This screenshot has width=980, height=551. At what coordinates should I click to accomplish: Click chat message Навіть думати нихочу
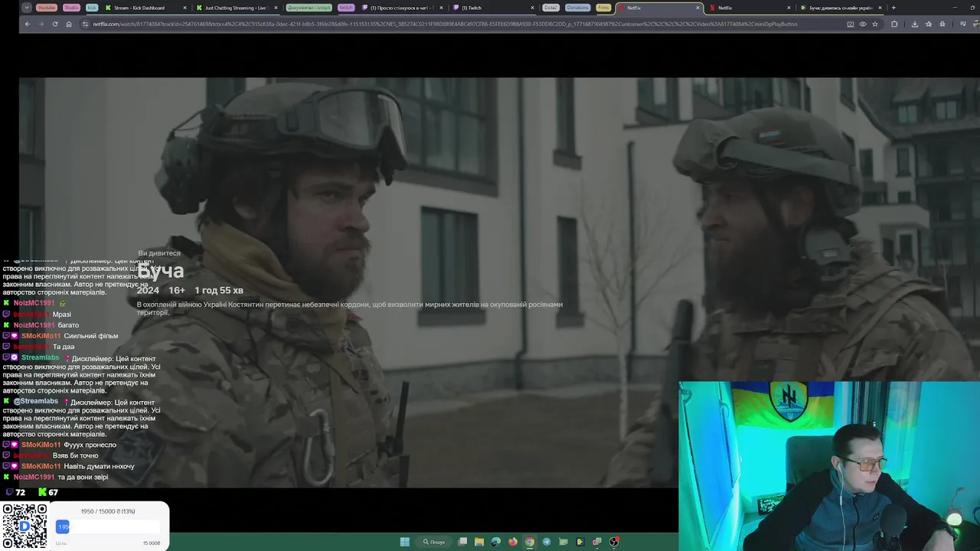[99, 466]
